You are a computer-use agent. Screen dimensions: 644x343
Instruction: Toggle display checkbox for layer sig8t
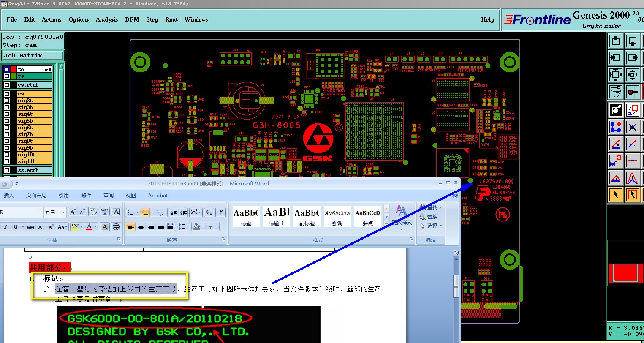point(7,141)
